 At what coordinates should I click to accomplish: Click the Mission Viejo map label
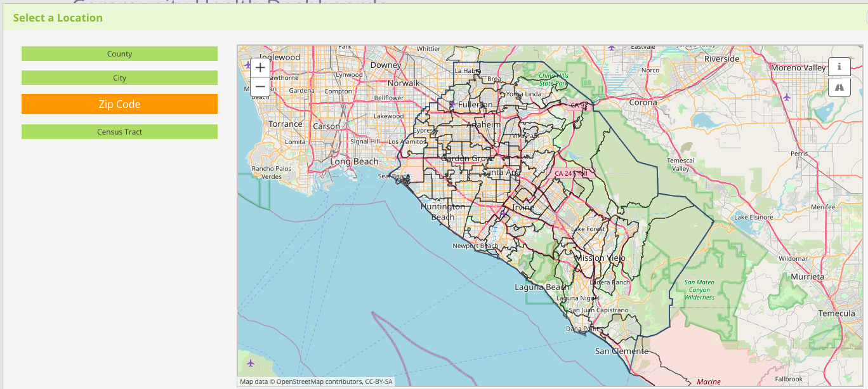click(x=600, y=258)
